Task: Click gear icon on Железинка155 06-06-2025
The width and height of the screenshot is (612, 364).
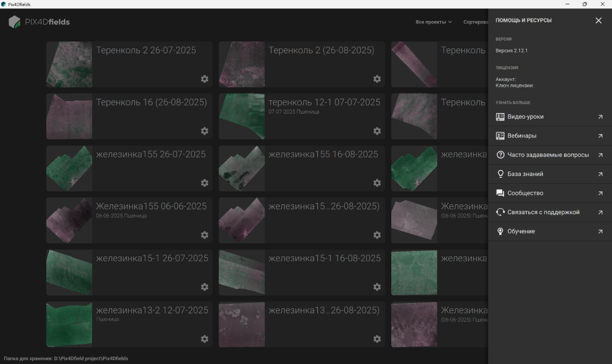Action: [204, 235]
